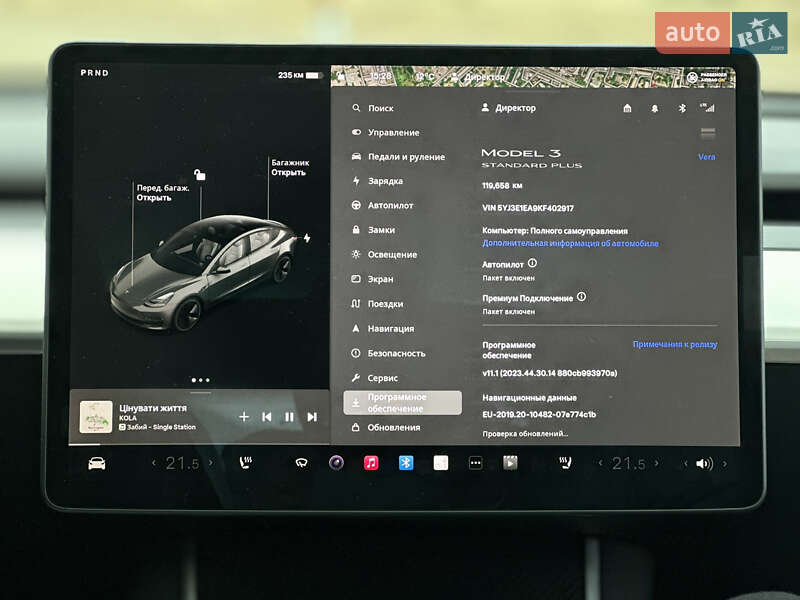This screenshot has width=800, height=600.
Task: Decrease cabin temperature with left chevron
Action: (x=153, y=462)
